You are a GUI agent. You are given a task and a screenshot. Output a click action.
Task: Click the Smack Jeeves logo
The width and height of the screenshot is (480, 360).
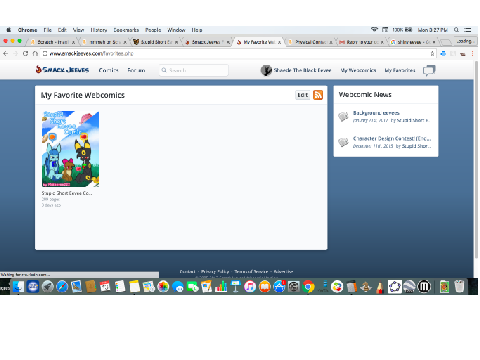[62, 70]
